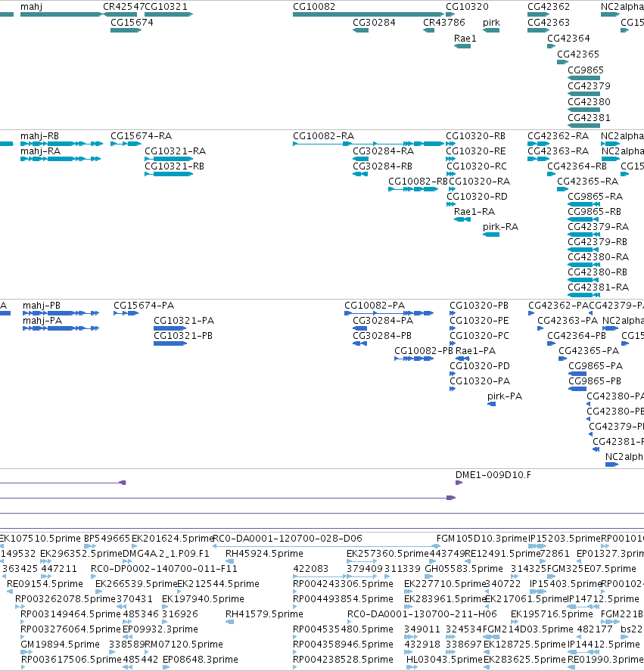
Task: Click the 'CG15674-PA' protein label
Action: click(144, 305)
